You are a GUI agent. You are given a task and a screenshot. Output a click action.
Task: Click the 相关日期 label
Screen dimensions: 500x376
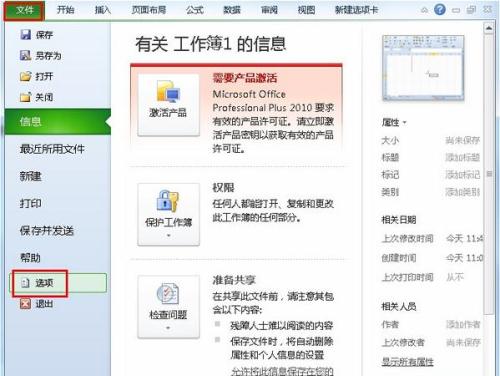(x=399, y=220)
